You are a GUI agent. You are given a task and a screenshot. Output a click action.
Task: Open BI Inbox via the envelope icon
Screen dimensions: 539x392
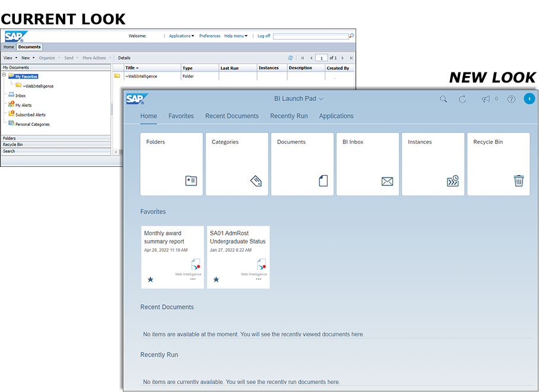[387, 182]
